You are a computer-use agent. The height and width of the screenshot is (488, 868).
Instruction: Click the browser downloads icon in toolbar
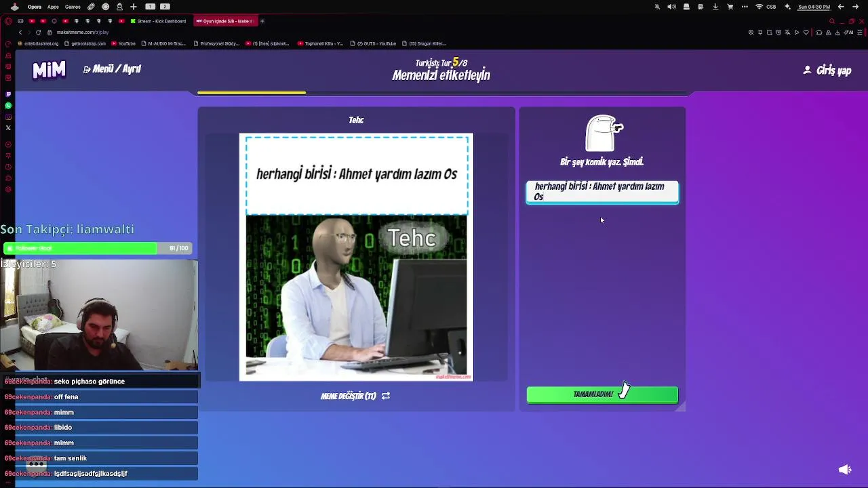839,33
